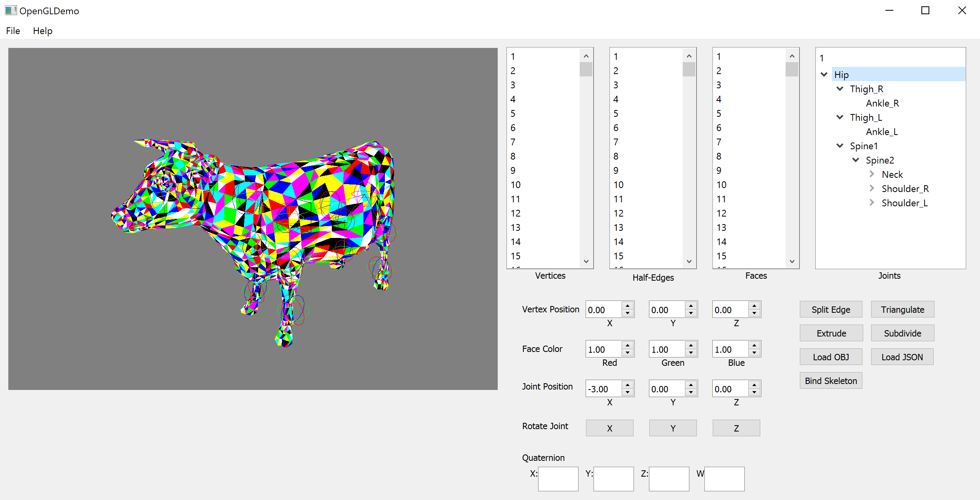Click the Quaternion W input box
Screen dimensions: 980x500
pyautogui.click(x=724, y=479)
